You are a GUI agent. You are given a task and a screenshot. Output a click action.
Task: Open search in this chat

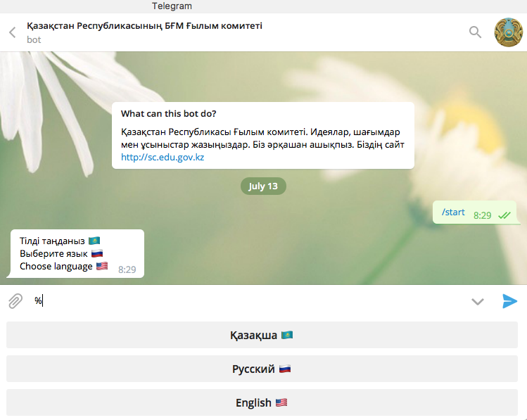coord(476,32)
